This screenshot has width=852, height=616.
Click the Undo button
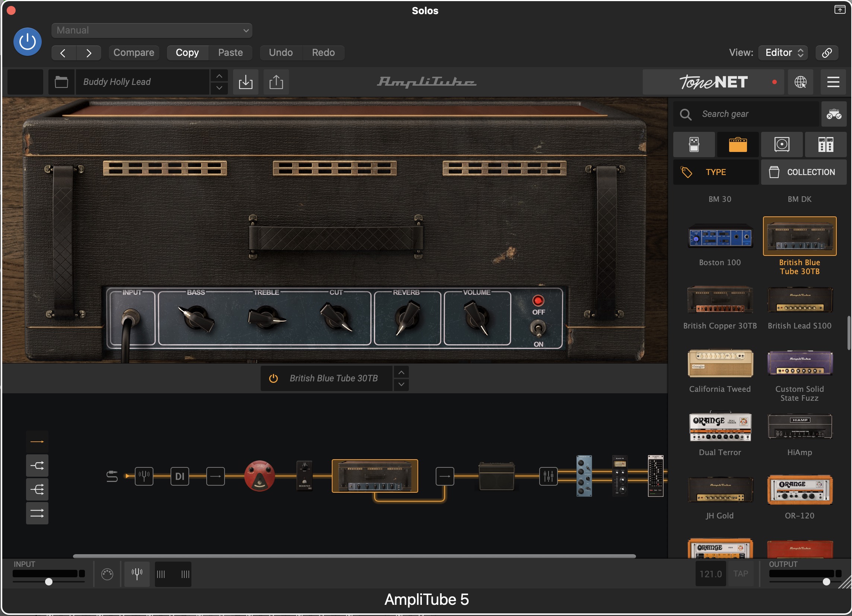coord(281,53)
